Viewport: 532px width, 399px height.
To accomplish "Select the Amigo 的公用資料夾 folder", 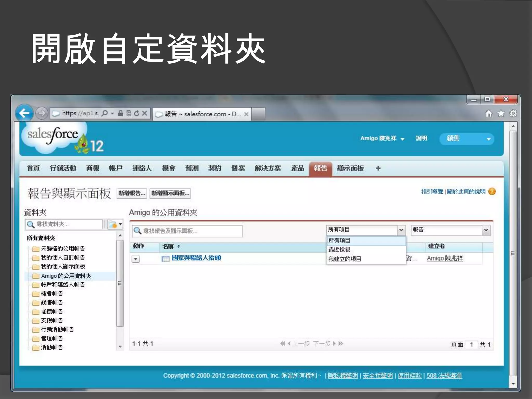I will click(x=66, y=276).
